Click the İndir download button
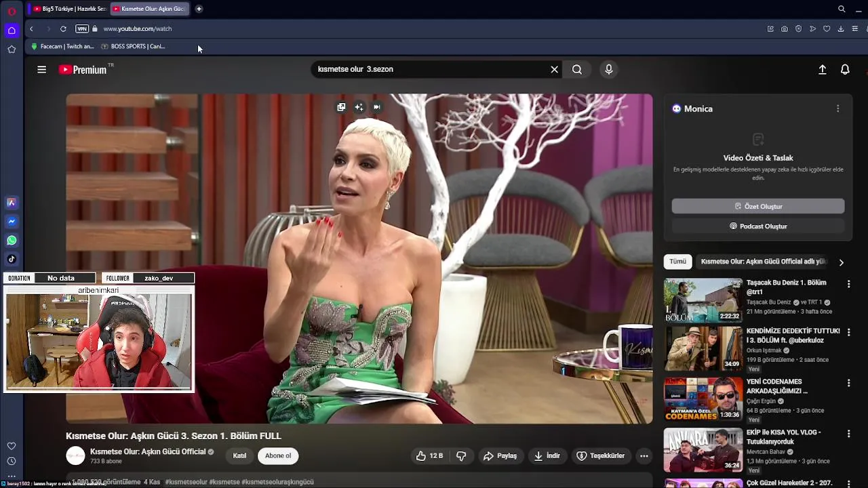868x488 pixels. click(x=547, y=456)
